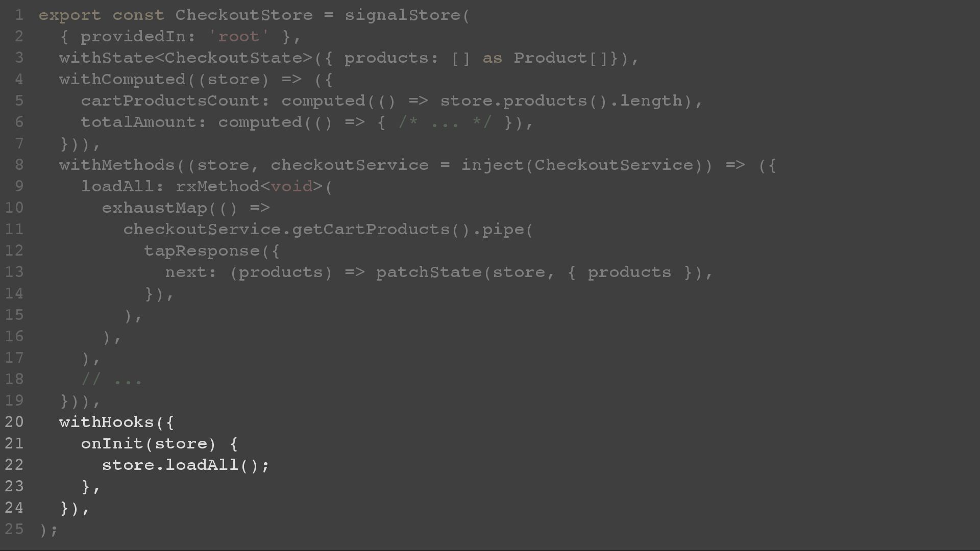980x551 pixels.
Task: Click the exhaustMap operator
Action: tap(155, 208)
